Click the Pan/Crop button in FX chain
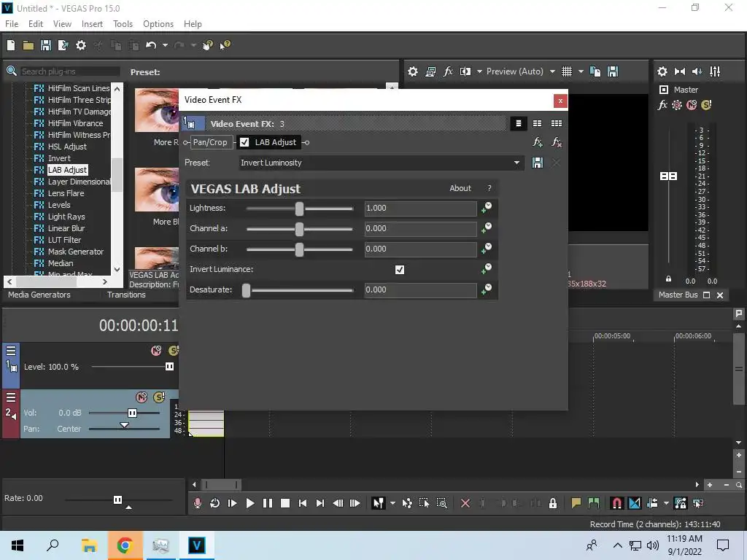The height and width of the screenshot is (560, 747). coord(210,142)
